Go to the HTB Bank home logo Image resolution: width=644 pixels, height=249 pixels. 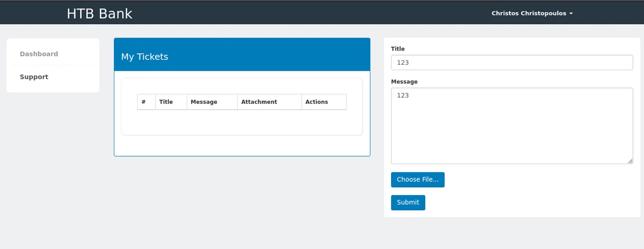pyautogui.click(x=99, y=13)
